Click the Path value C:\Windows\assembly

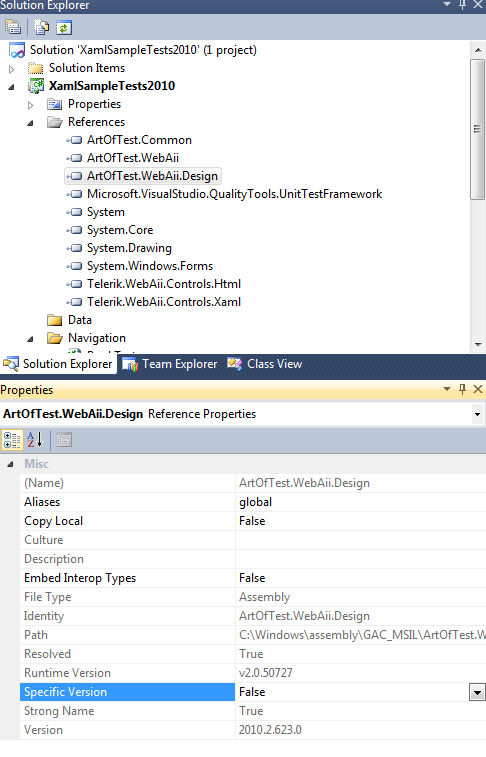[362, 635]
